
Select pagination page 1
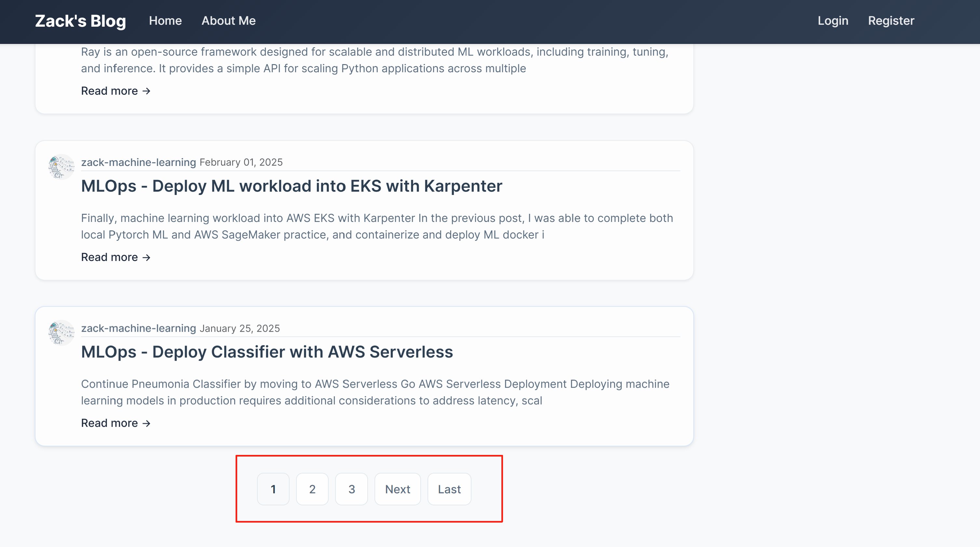click(273, 489)
